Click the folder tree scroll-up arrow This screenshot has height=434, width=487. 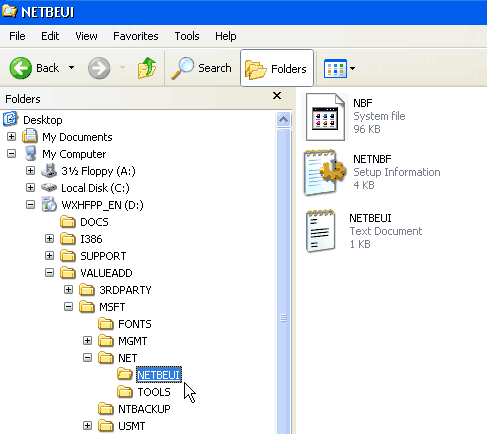[284, 119]
